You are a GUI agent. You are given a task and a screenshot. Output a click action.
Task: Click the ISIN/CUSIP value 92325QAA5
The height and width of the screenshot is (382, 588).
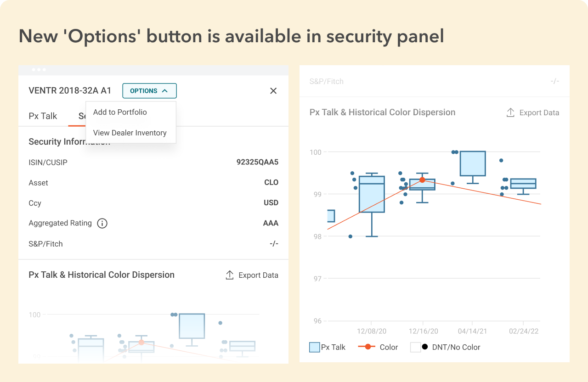[257, 162]
